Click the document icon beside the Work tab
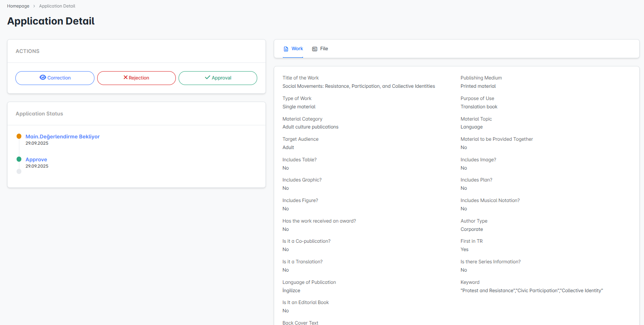The width and height of the screenshot is (644, 325). point(286,49)
